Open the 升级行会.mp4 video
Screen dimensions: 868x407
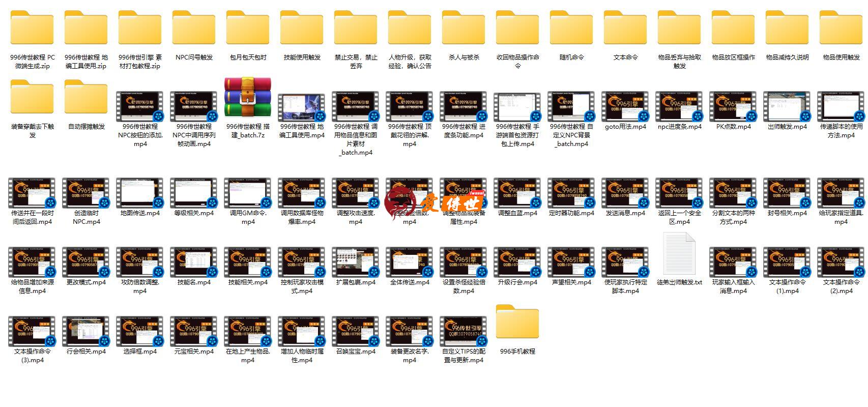pyautogui.click(x=517, y=263)
